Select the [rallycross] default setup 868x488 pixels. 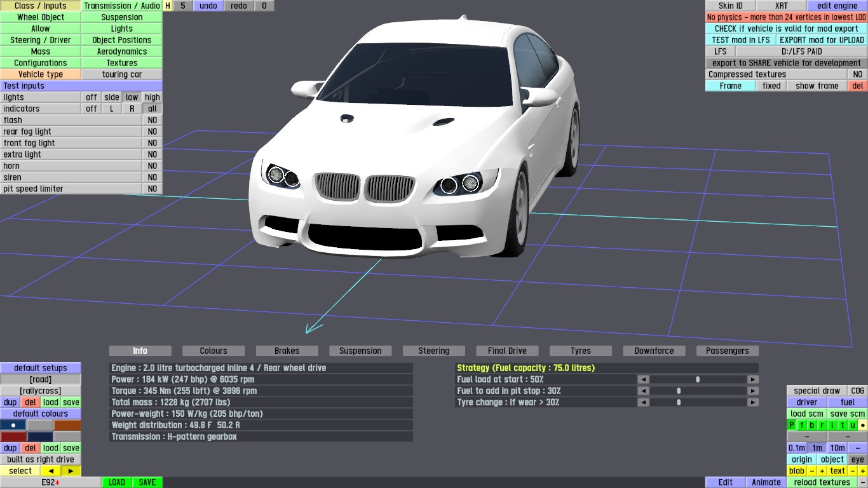(x=41, y=391)
